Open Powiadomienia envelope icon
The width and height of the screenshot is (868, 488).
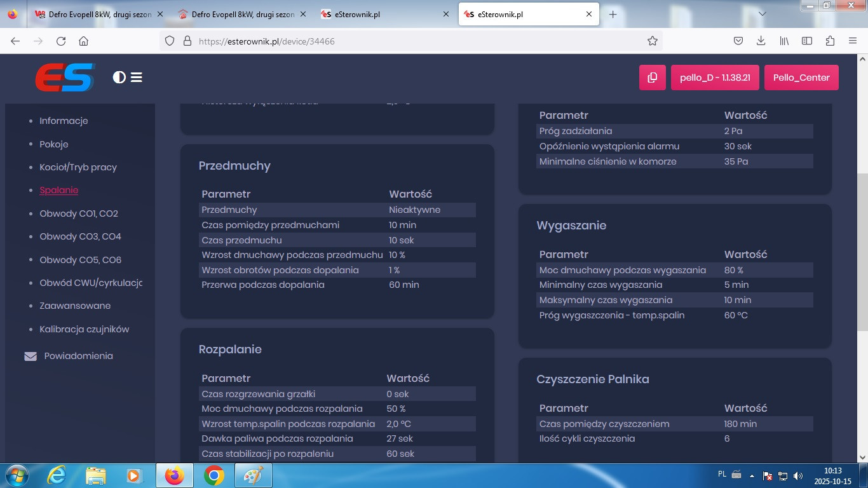tap(31, 356)
